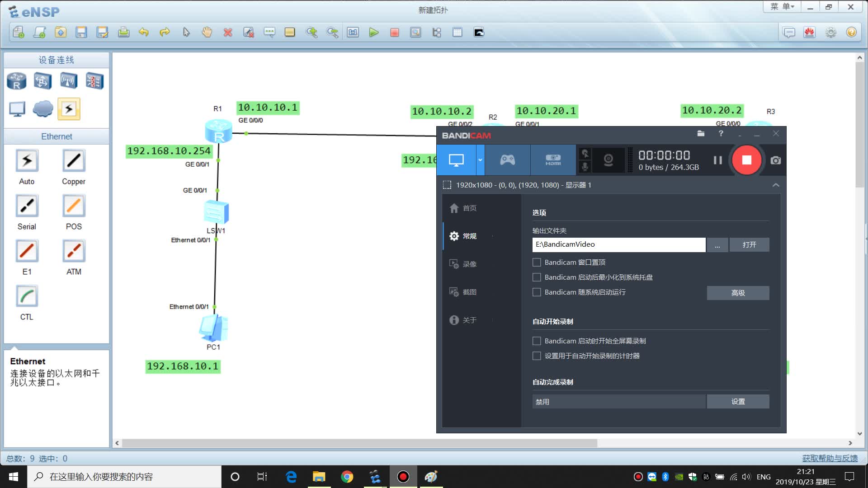Click the 获取帮助与反馈 link
The image size is (868, 488).
[830, 458]
